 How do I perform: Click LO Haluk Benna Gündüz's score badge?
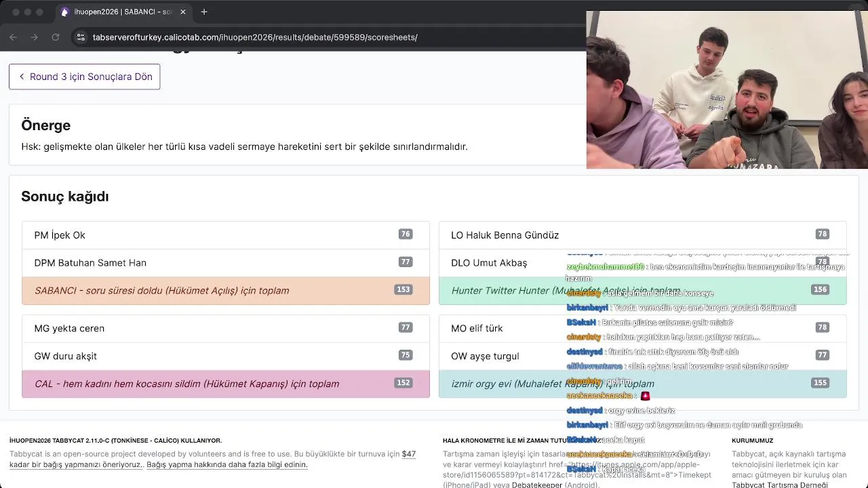click(x=822, y=235)
